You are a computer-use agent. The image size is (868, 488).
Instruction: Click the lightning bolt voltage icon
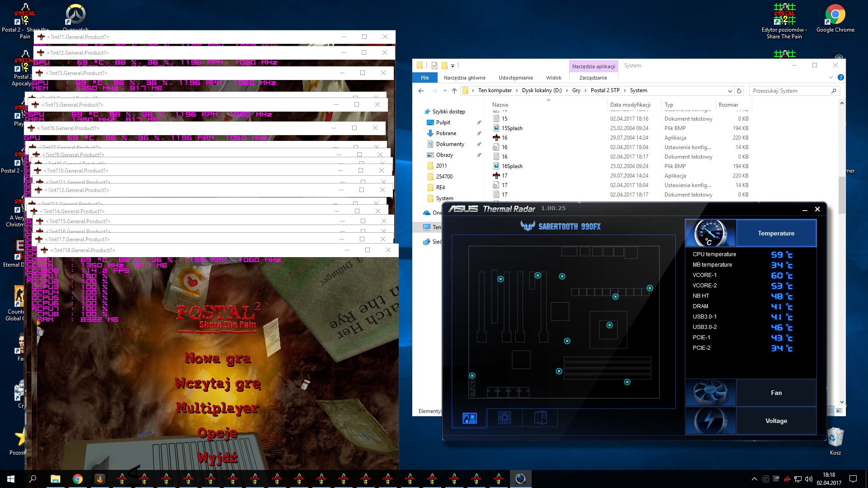(711, 421)
